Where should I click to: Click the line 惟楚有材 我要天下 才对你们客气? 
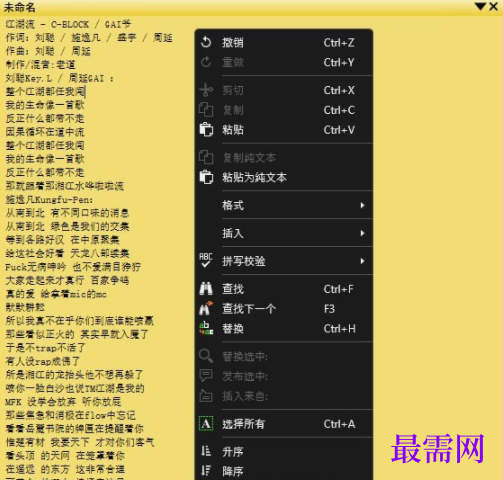coord(80,442)
